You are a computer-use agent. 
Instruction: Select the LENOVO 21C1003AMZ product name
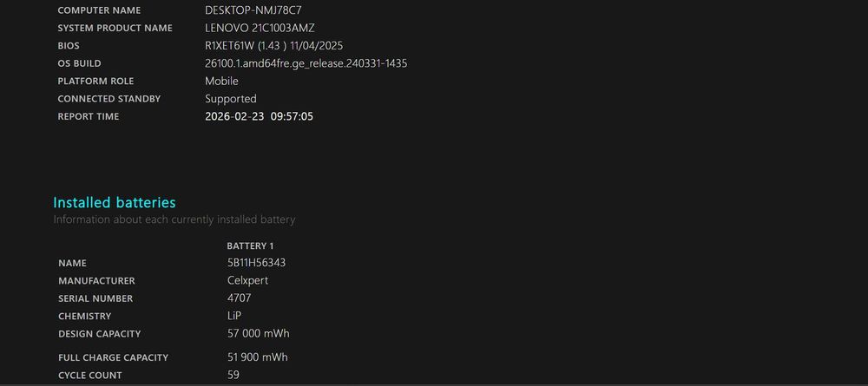[260, 28]
